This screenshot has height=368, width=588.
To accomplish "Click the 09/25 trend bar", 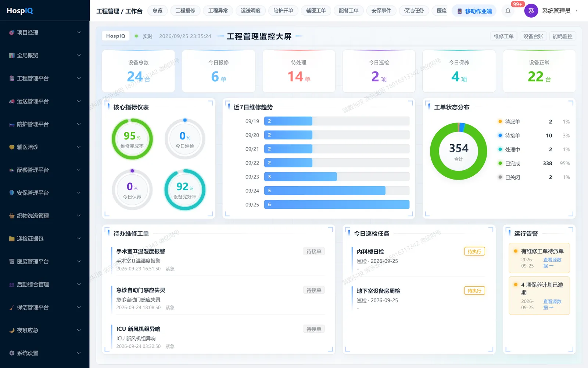I will click(337, 205).
